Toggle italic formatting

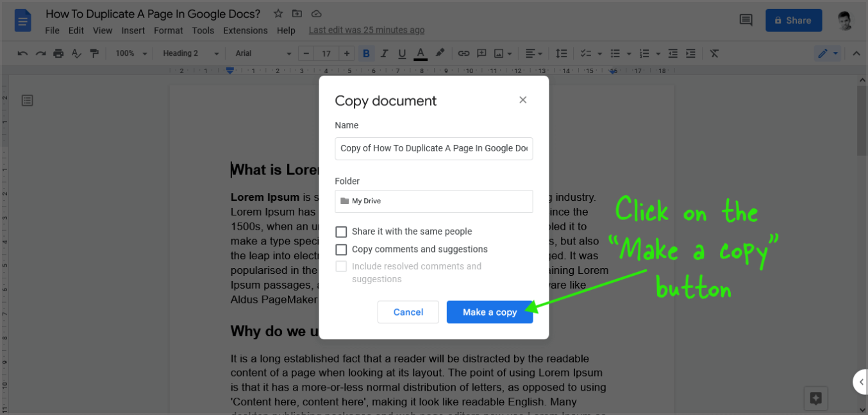pos(384,53)
